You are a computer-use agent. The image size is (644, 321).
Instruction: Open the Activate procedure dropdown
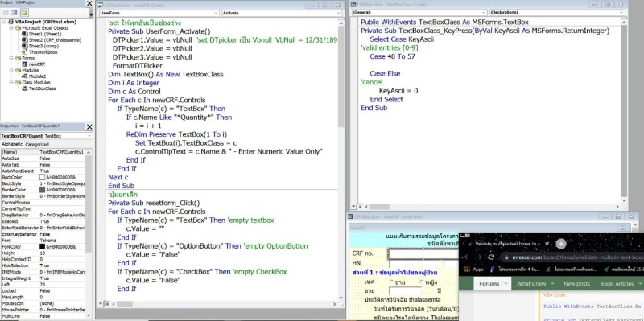339,13
